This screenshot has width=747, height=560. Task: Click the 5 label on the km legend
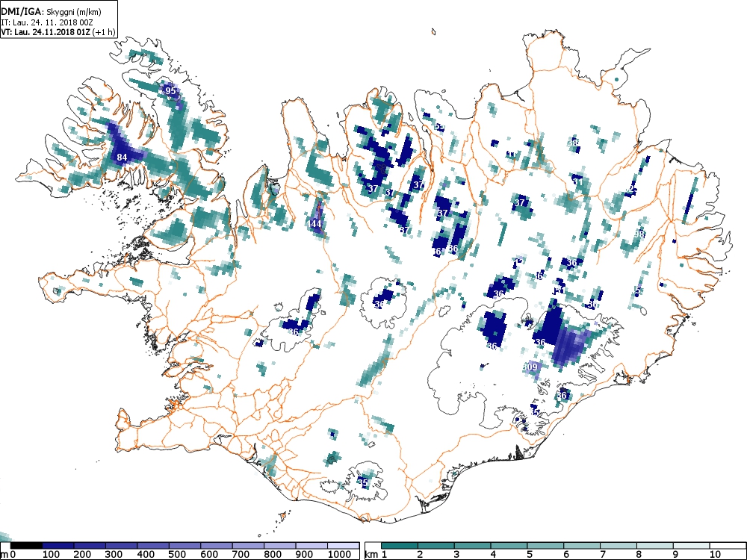[529, 554]
